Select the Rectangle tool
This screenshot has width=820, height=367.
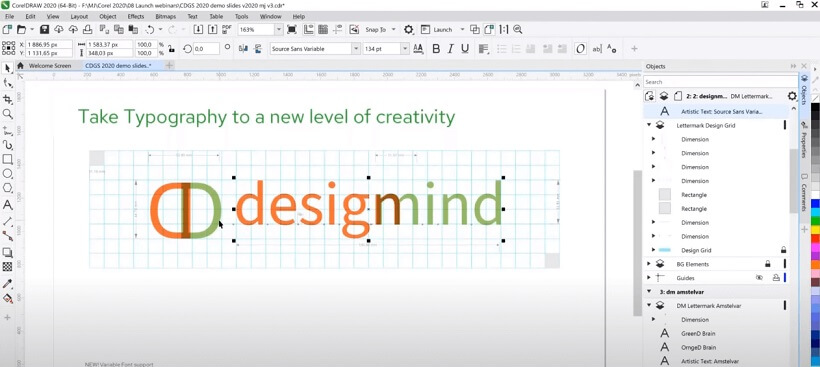click(7, 159)
